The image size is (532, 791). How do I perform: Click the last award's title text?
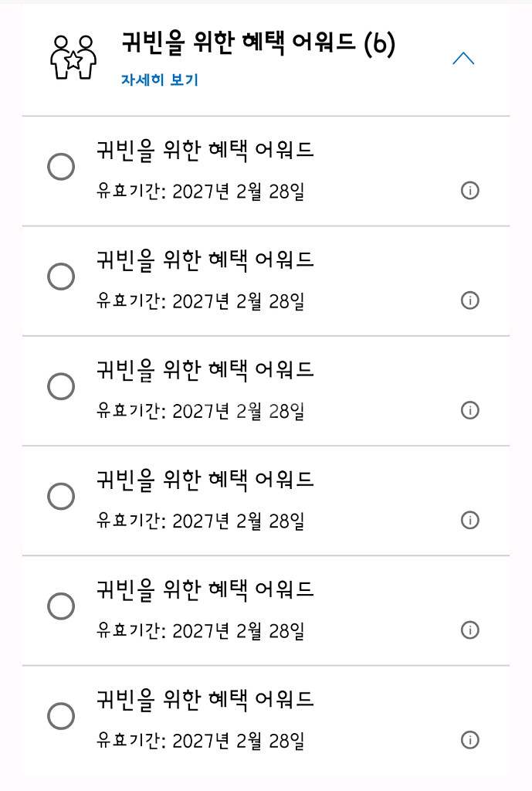pyautogui.click(x=205, y=700)
